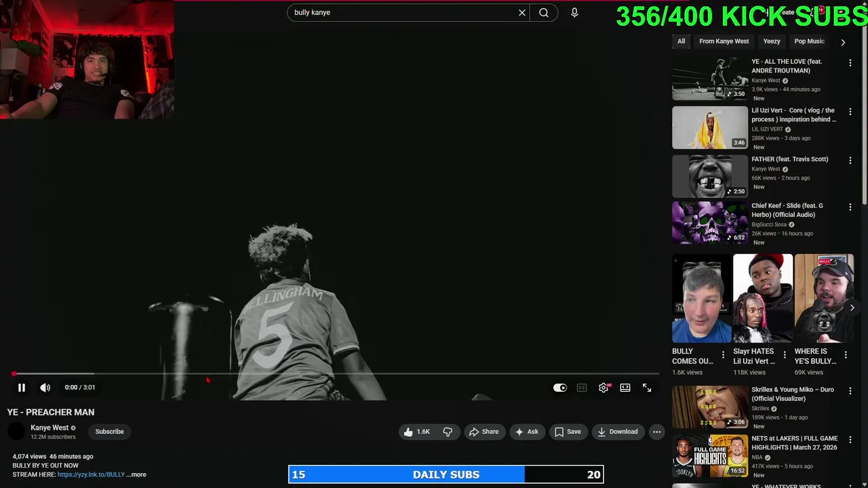
Task: Dislike the video with thumbs down
Action: click(448, 432)
